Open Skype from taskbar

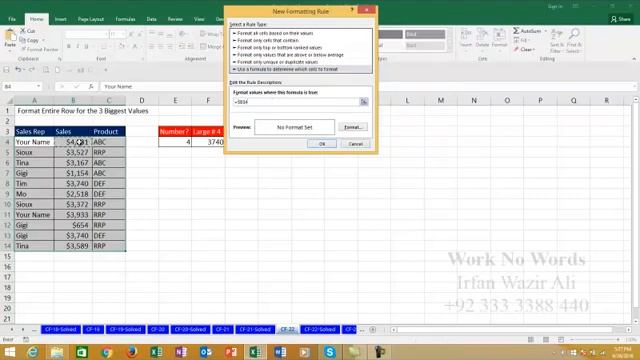point(330,352)
